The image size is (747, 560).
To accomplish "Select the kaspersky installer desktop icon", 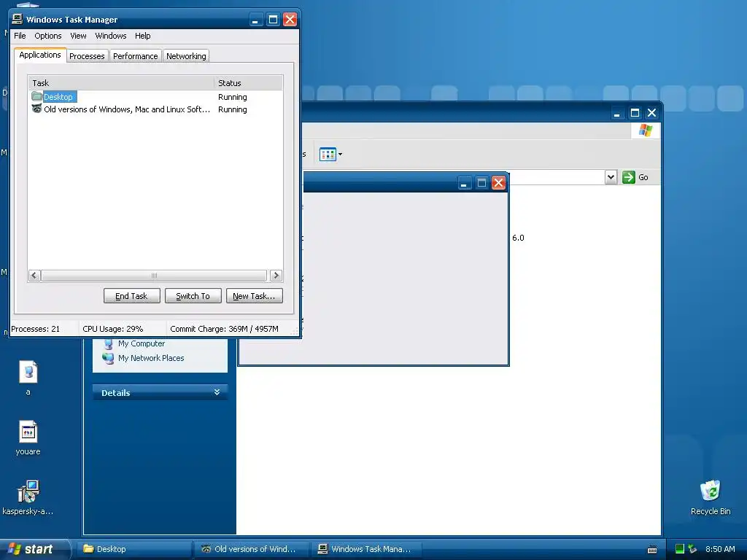I will (28, 497).
